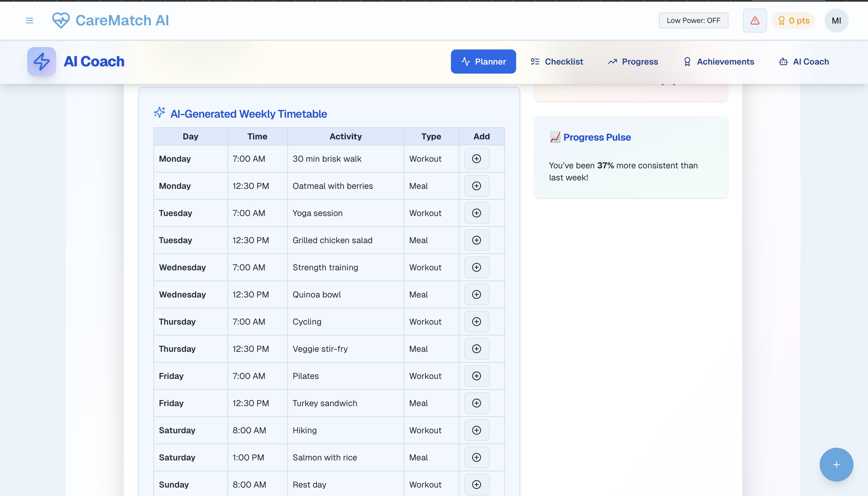Toggle the Low Power mode button
This screenshot has width=868, height=496.
pyautogui.click(x=693, y=21)
